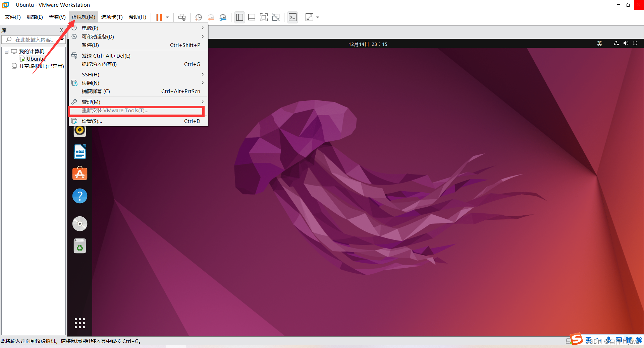Choose 抓取输入内容(I) menu entry

tap(138, 64)
